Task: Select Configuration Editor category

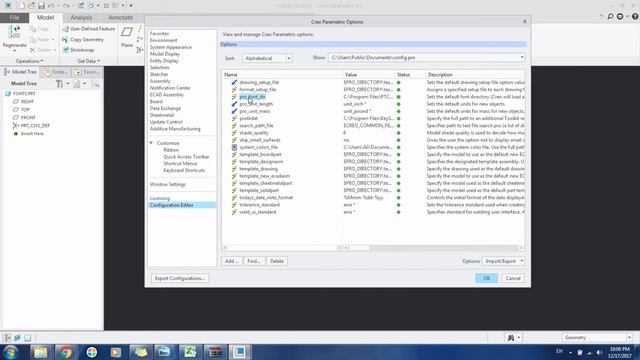Action: [182, 205]
